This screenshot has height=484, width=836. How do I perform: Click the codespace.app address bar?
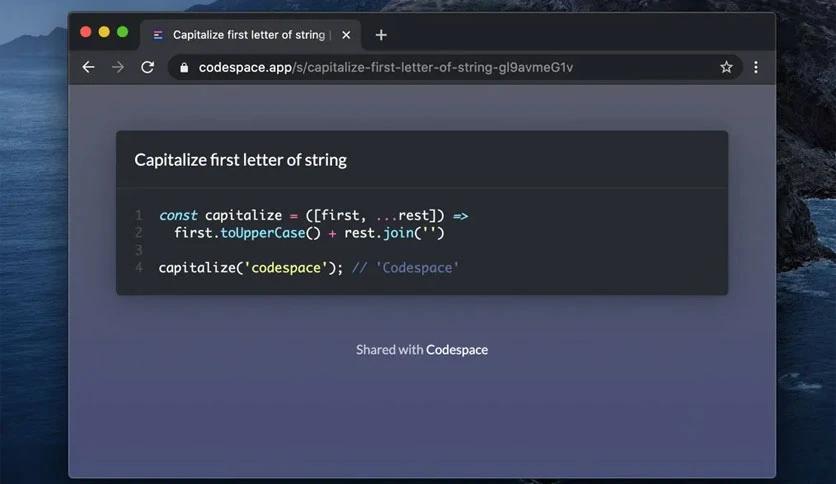(400, 67)
